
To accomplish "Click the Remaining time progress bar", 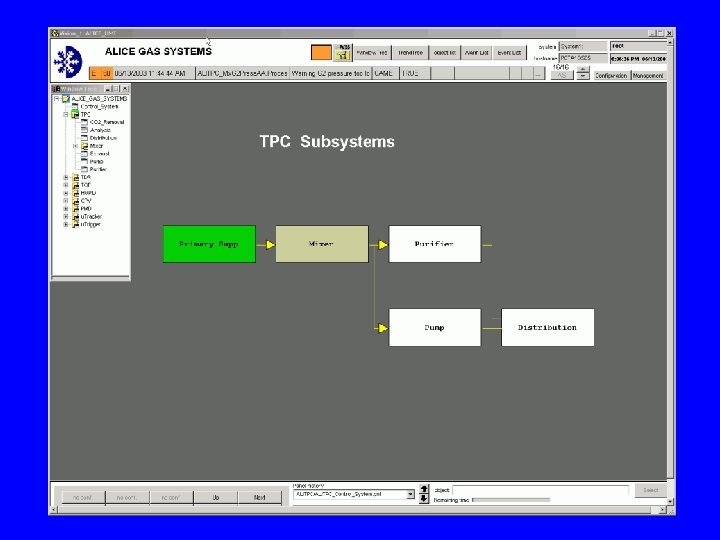I will pyautogui.click(x=511, y=500).
